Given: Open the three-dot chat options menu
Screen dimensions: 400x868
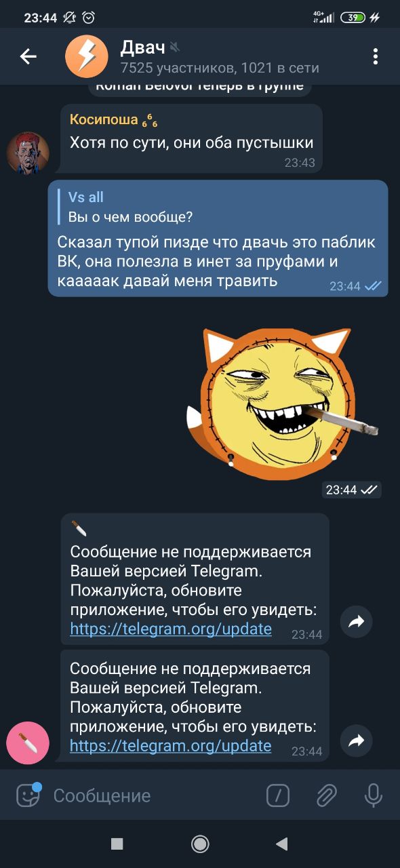Looking at the screenshot, I should (x=375, y=57).
